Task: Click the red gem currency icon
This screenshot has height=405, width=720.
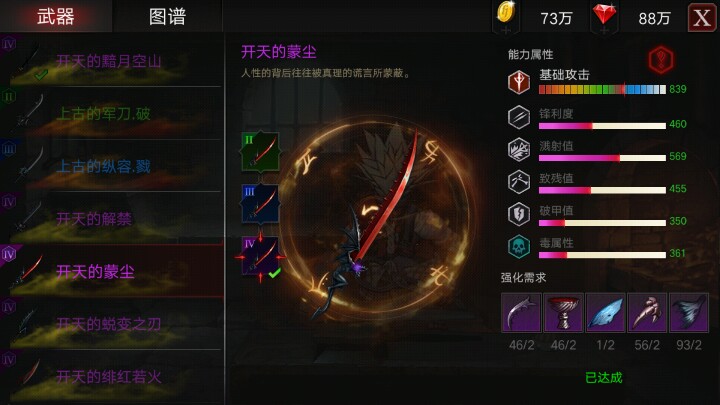Action: (604, 15)
